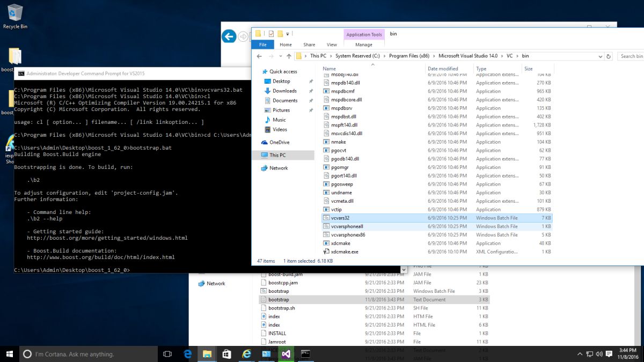This screenshot has width=644, height=362.
Task: Launch Microsoft Edge from the taskbar
Action: 188,354
